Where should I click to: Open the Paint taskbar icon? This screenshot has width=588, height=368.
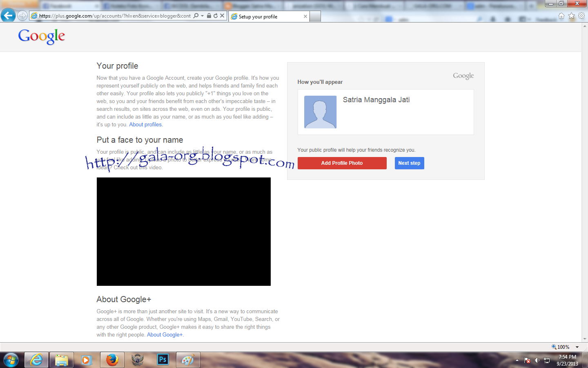[x=188, y=360]
